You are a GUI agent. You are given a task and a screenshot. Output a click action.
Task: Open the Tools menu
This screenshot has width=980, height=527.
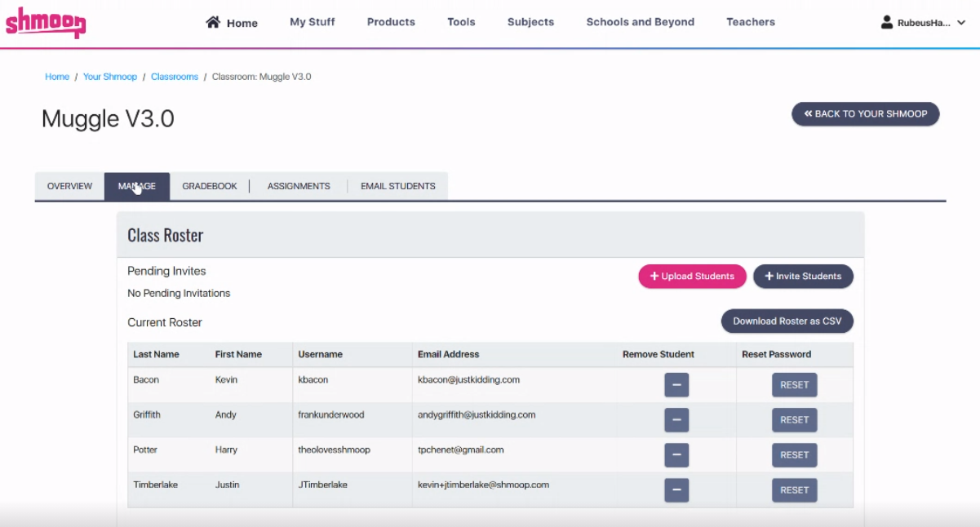coord(461,22)
